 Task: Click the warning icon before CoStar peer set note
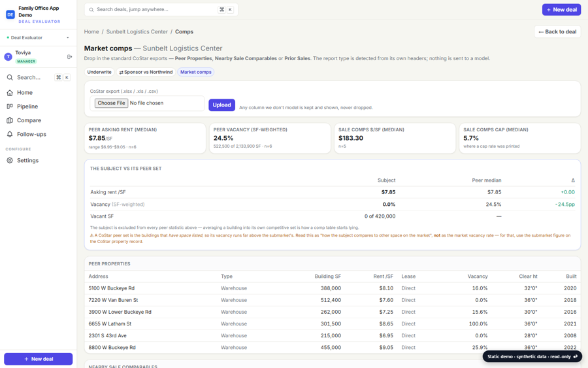pyautogui.click(x=92, y=235)
